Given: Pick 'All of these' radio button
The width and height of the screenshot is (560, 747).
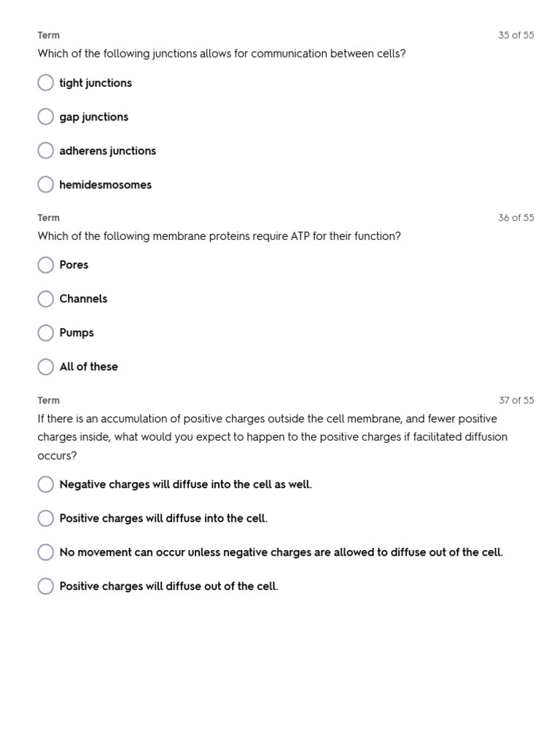Looking at the screenshot, I should (x=46, y=367).
